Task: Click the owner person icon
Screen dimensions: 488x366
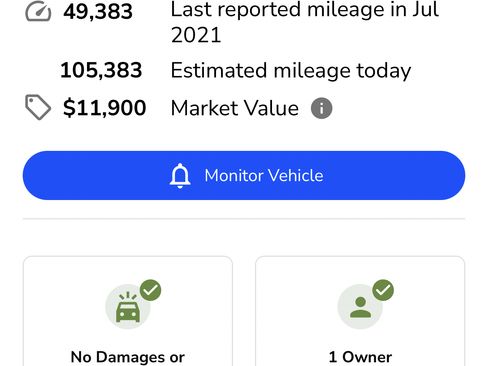Action: coord(360,307)
